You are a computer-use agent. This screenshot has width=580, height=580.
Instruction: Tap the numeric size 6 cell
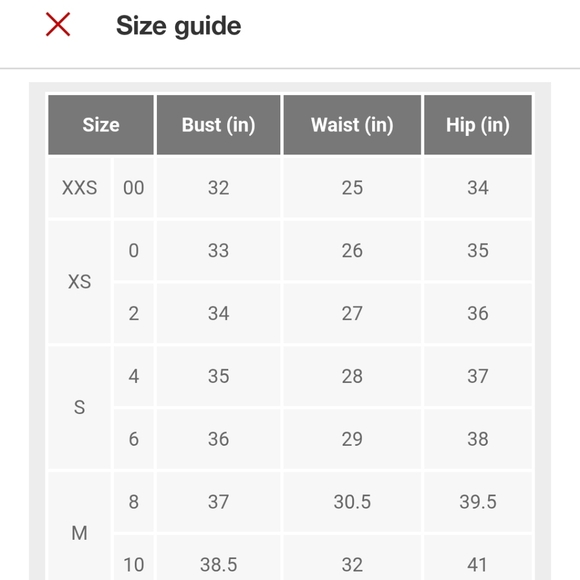coord(134,439)
